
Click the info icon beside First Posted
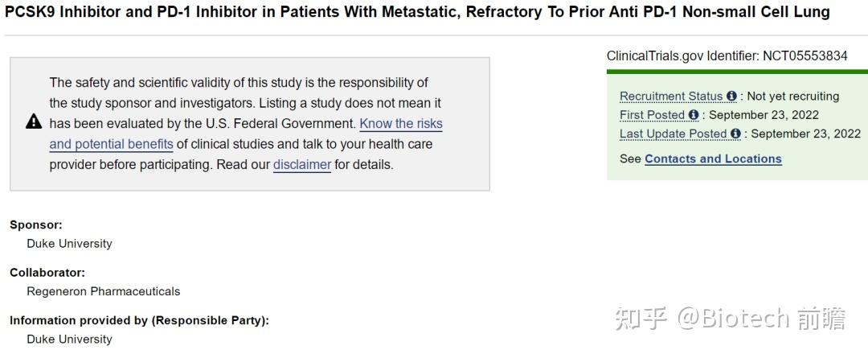694,115
